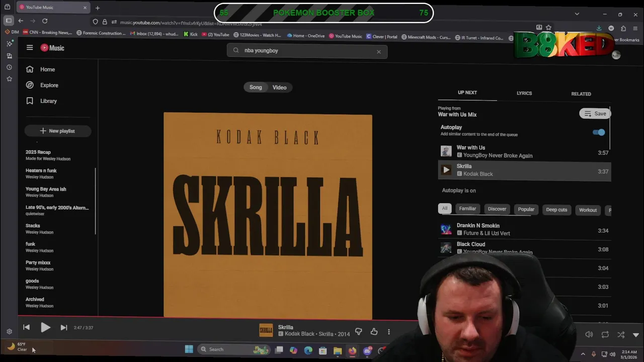This screenshot has height=362, width=644.
Task: Open the YouTube Music hamburger guide menu
Action: 30,48
